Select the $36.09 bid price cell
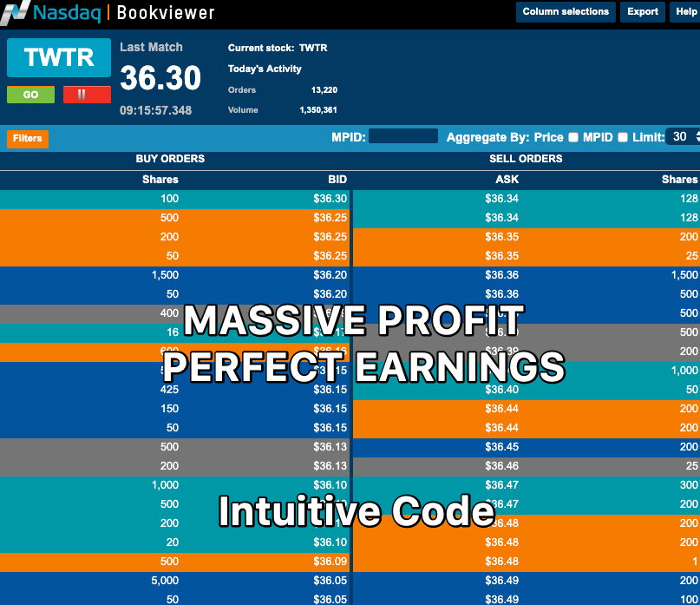The image size is (700, 605). pos(330,562)
